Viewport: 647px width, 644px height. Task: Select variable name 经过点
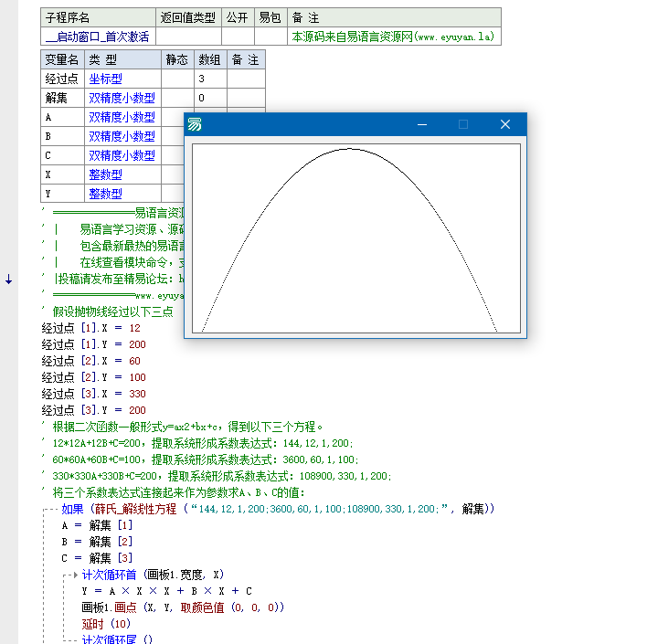(62, 79)
